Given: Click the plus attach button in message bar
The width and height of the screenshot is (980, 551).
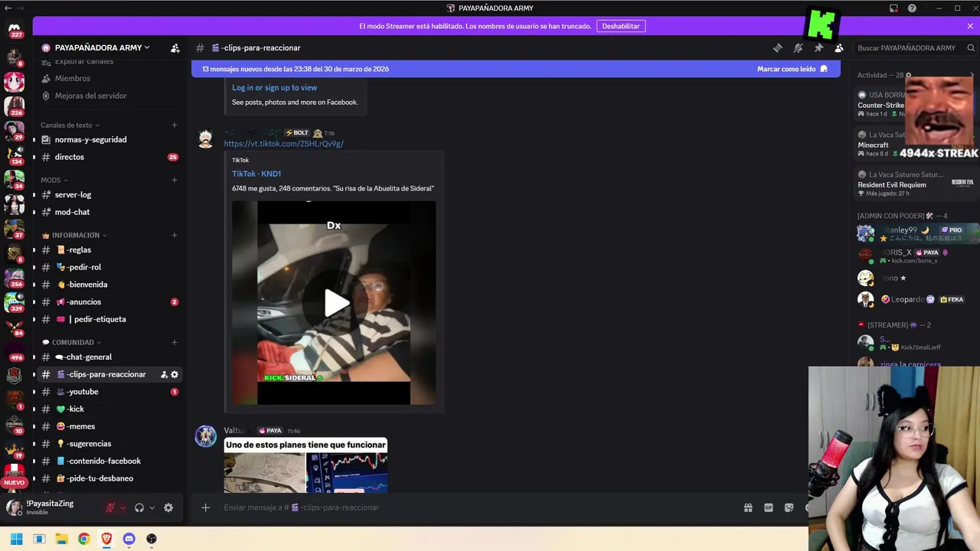Looking at the screenshot, I should tap(205, 507).
